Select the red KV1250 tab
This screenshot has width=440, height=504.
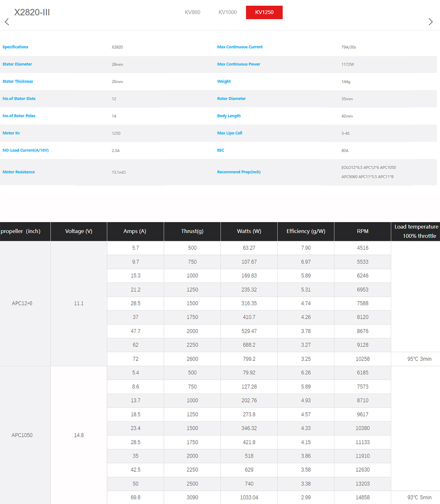(x=264, y=12)
